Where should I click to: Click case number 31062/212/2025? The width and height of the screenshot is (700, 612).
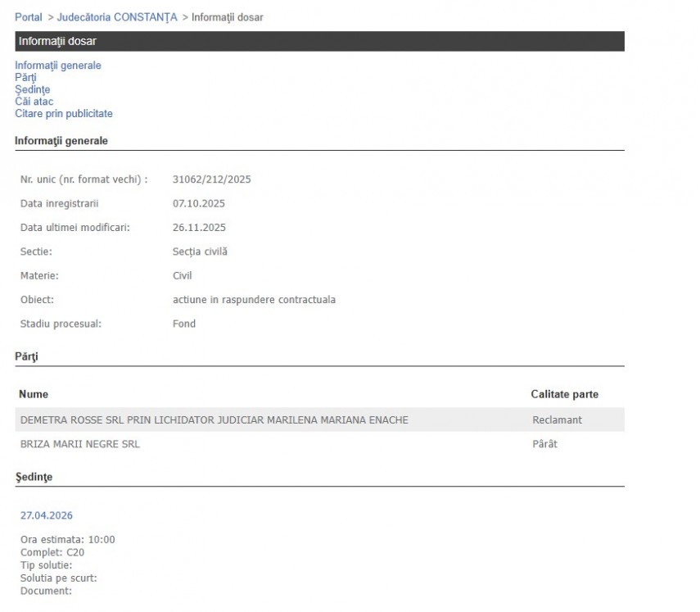pos(211,179)
